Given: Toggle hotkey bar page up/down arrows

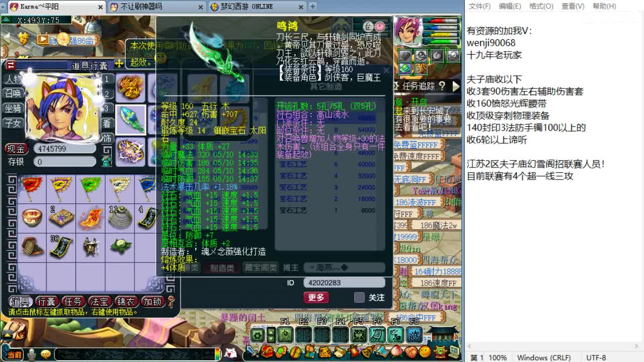Looking at the screenshot, I should point(271,335).
